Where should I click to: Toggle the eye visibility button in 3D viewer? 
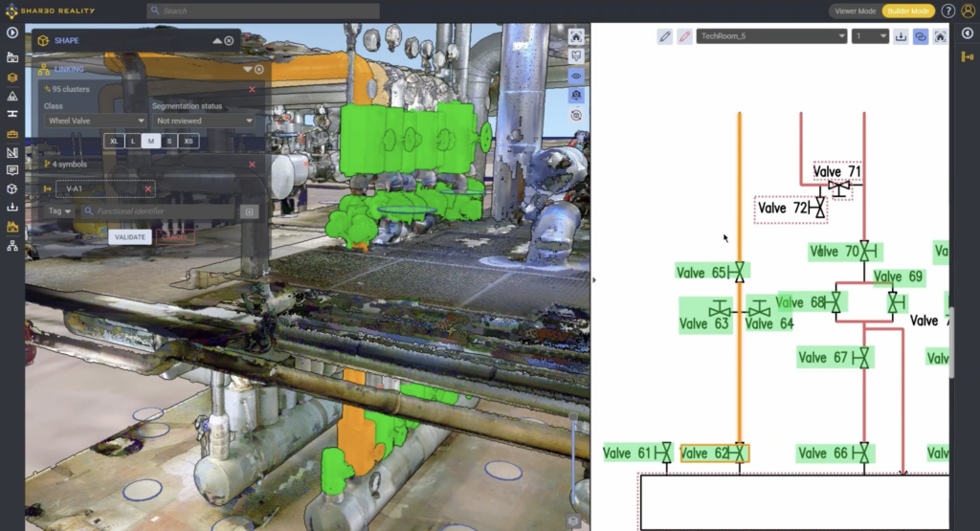(576, 75)
